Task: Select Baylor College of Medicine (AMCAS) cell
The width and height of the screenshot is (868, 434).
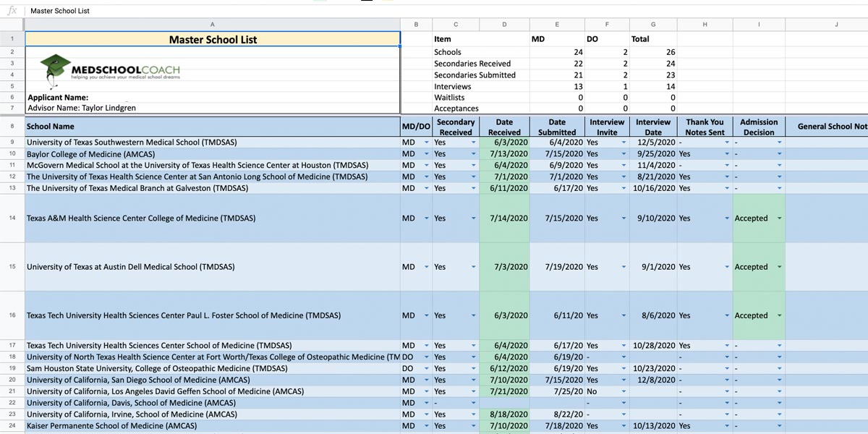Action: 213,154
